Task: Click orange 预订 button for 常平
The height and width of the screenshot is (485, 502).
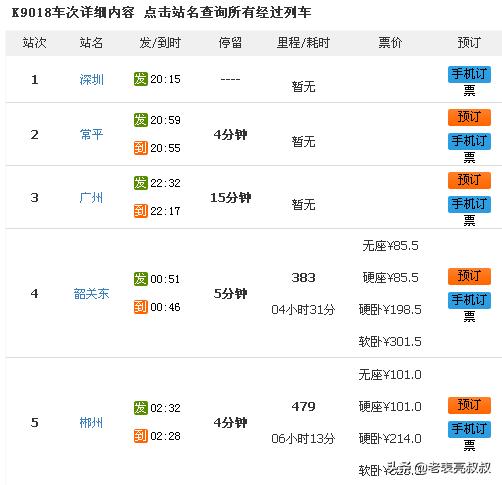Action: (x=469, y=117)
